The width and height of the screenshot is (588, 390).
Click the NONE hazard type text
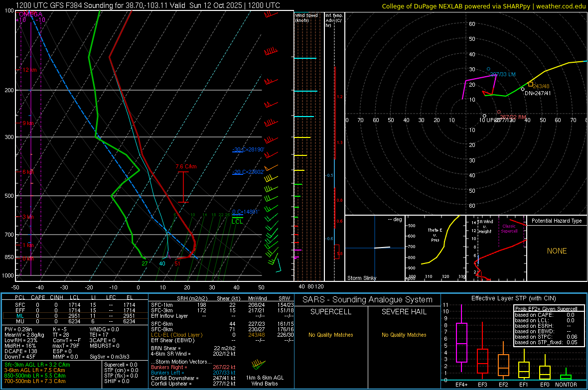point(557,251)
